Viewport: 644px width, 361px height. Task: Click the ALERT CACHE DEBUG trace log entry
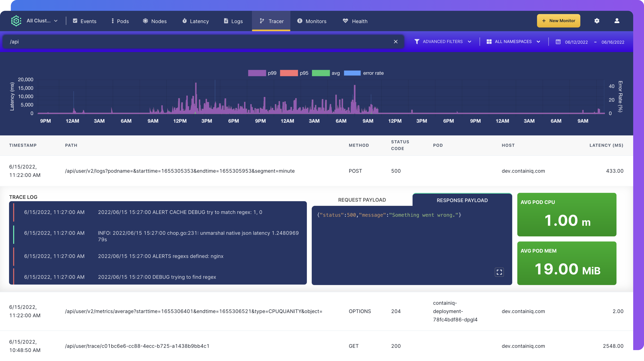(158, 212)
